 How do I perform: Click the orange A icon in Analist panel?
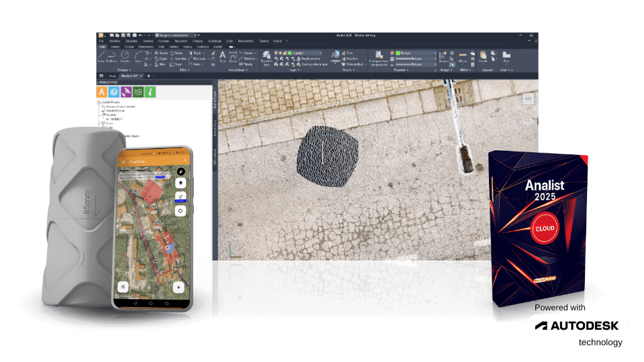[102, 92]
